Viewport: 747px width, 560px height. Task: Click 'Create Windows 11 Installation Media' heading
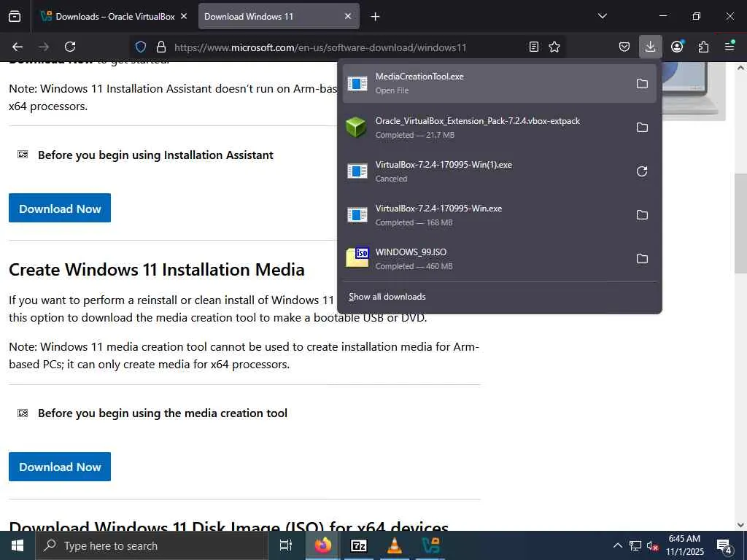click(157, 270)
